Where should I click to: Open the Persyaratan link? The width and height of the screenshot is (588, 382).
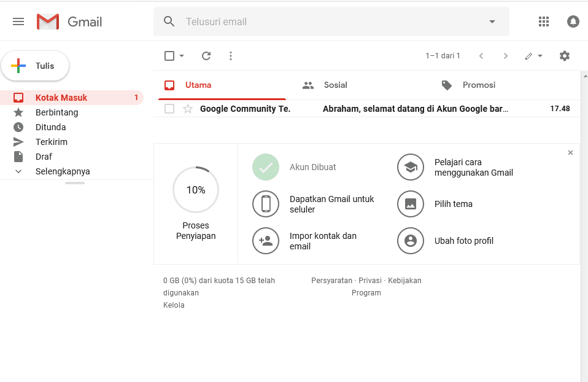[x=331, y=281]
